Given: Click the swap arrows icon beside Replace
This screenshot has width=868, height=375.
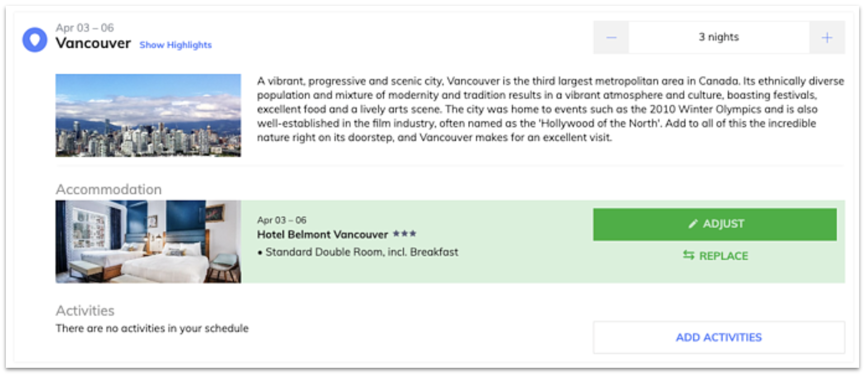Looking at the screenshot, I should (689, 255).
